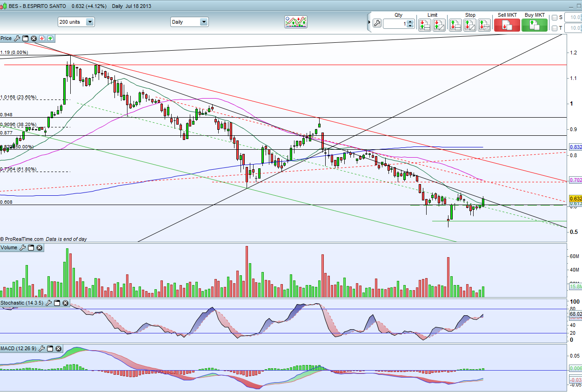Click the MACD (12 26 9) label
The width and height of the screenshot is (582, 392).
coord(19,348)
